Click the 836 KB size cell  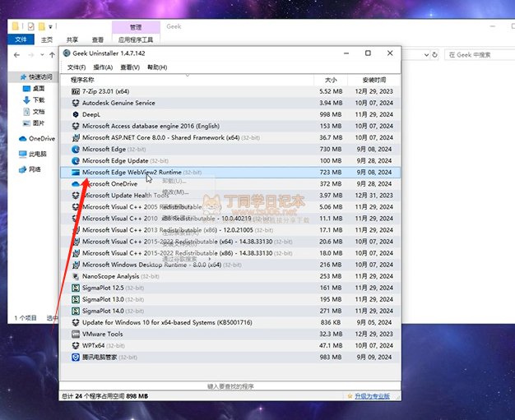coord(331,322)
